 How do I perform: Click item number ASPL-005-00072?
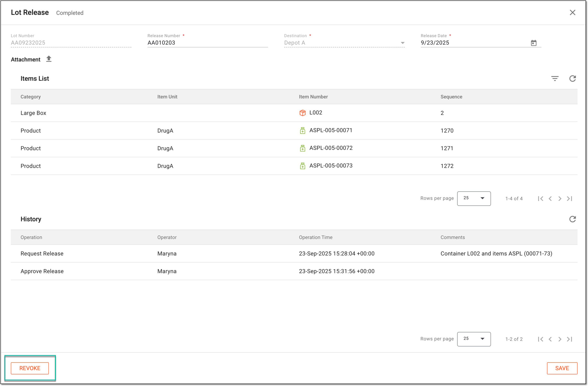(331, 148)
